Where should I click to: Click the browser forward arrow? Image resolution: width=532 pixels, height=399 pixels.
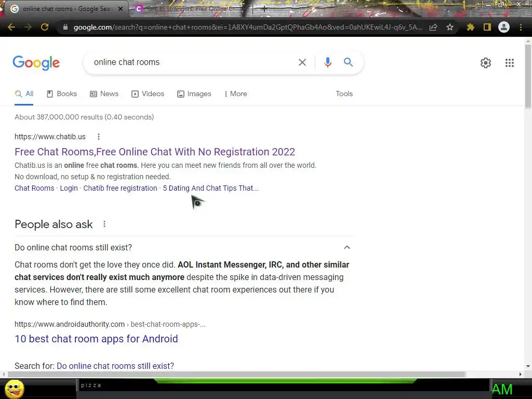point(28,27)
